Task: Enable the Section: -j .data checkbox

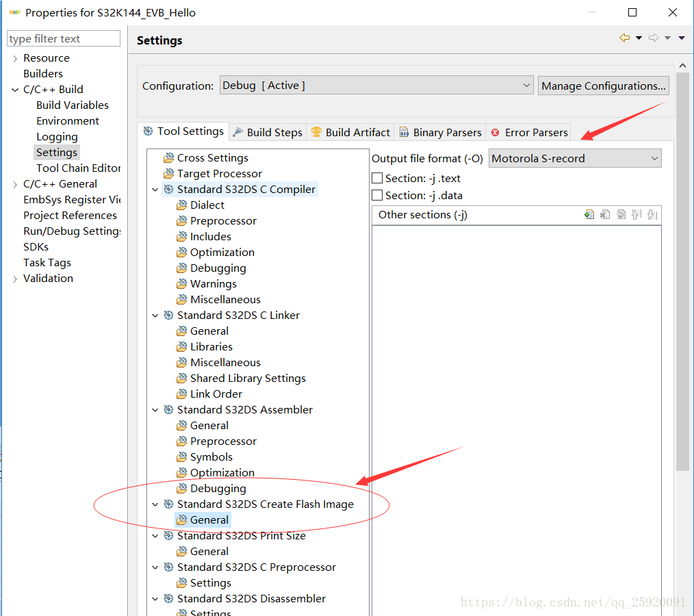Action: [377, 195]
